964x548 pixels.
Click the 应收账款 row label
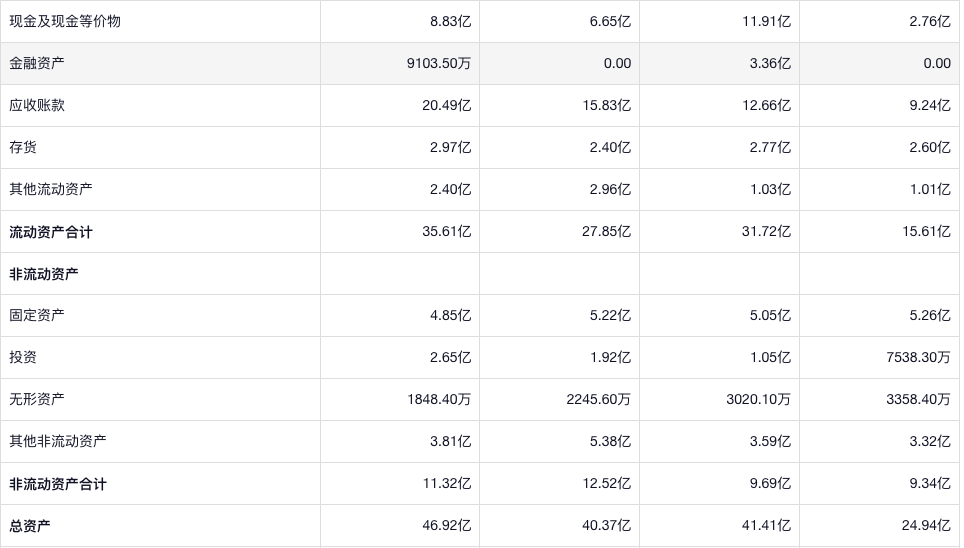click(37, 105)
